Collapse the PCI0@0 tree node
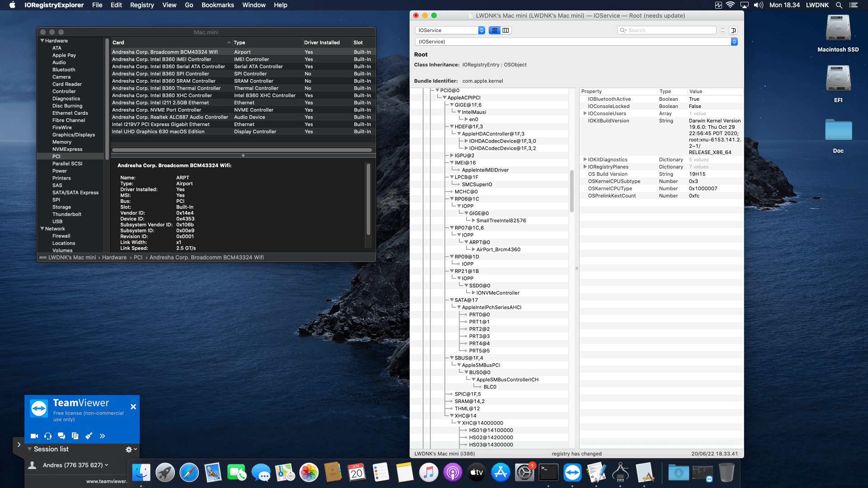The height and width of the screenshot is (488, 868). pyautogui.click(x=437, y=90)
